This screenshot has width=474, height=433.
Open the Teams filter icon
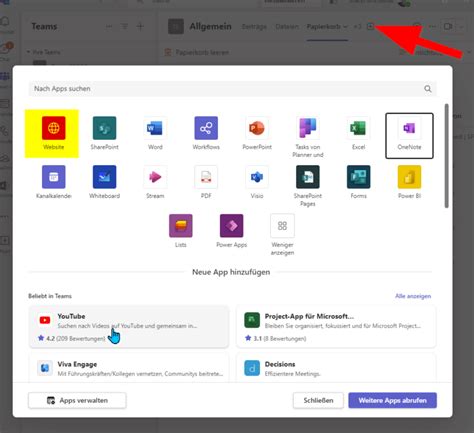click(x=124, y=26)
